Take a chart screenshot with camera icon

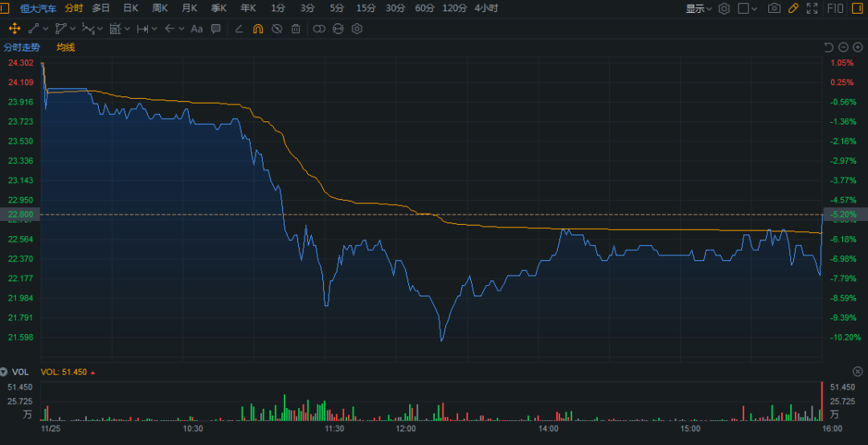coord(774,8)
